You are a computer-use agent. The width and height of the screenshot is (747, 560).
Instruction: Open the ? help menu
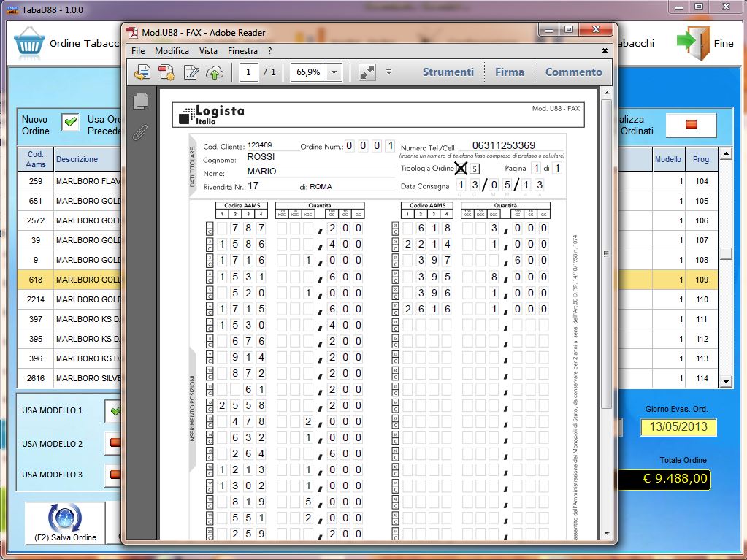pyautogui.click(x=269, y=51)
